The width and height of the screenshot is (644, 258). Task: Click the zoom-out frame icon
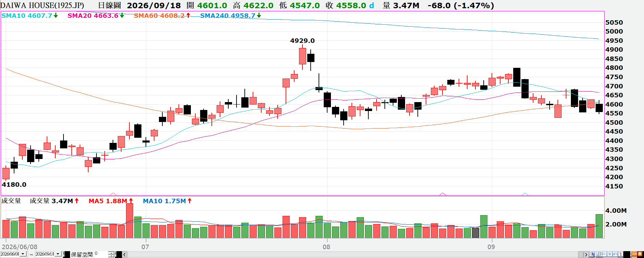coord(603,254)
